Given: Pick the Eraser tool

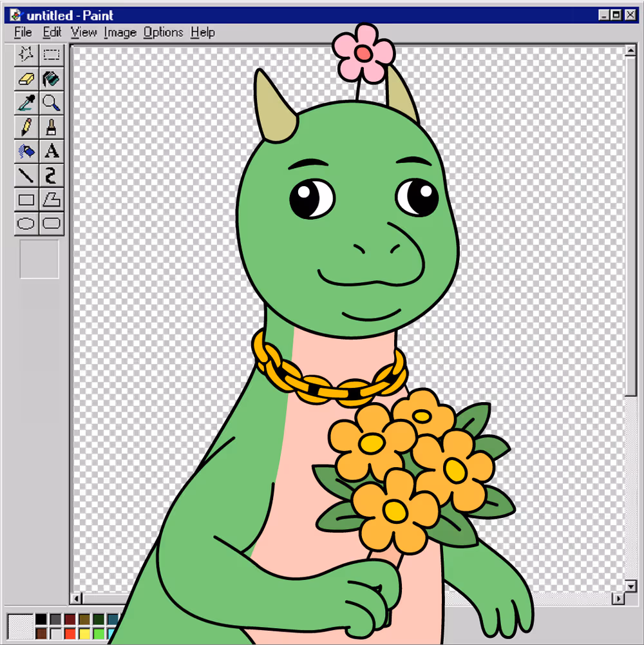Looking at the screenshot, I should (x=26, y=79).
